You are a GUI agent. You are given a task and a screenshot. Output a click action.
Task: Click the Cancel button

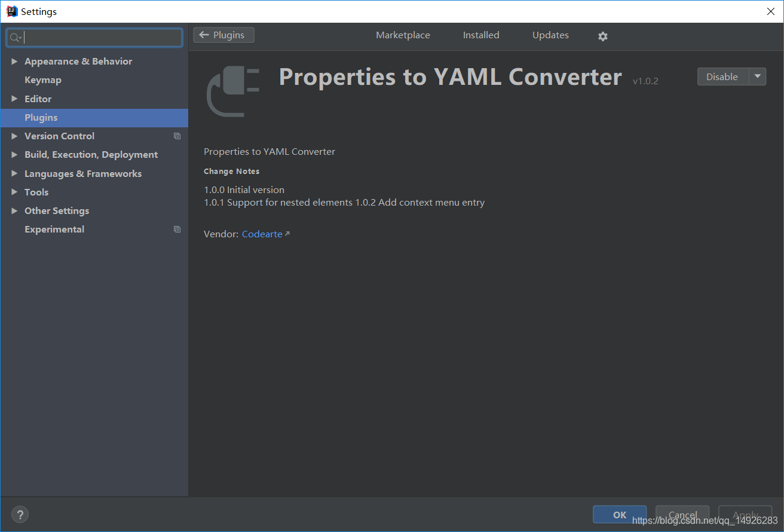tap(682, 515)
